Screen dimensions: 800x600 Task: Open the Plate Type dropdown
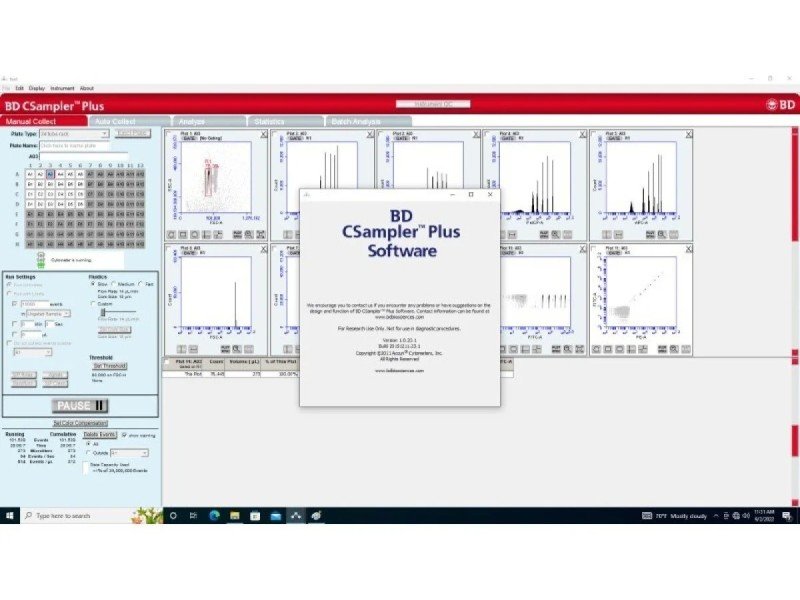tap(104, 133)
